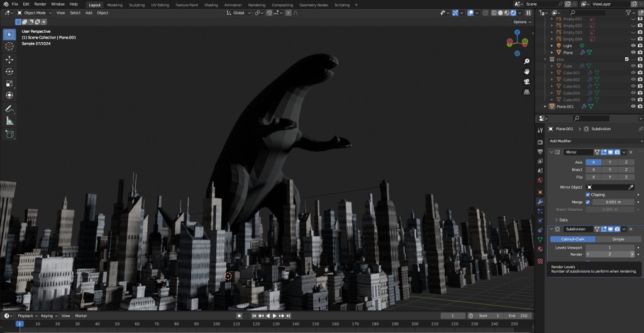The height and width of the screenshot is (333, 644).
Task: Disable the Merge checkbox
Action: pos(588,202)
